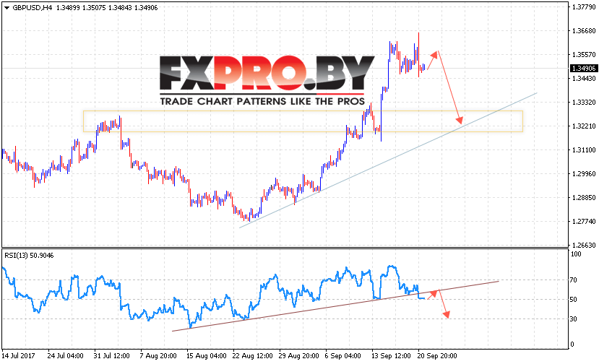
Task: Click time axis label 6 Sep 04:00
Action: click(342, 356)
